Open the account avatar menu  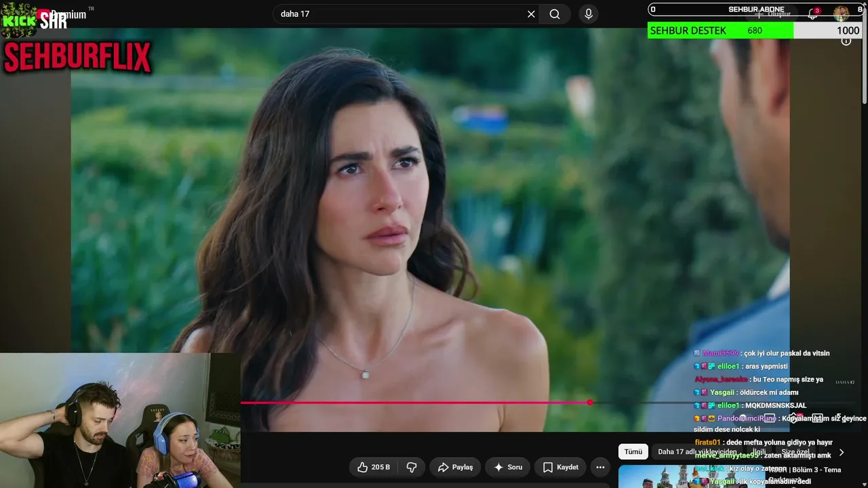pos(841,14)
